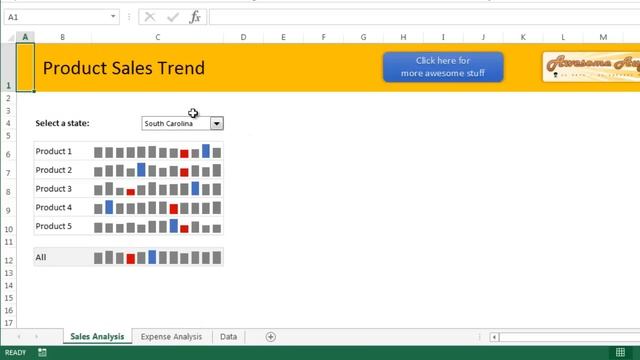Select column G header

[x=363, y=37]
